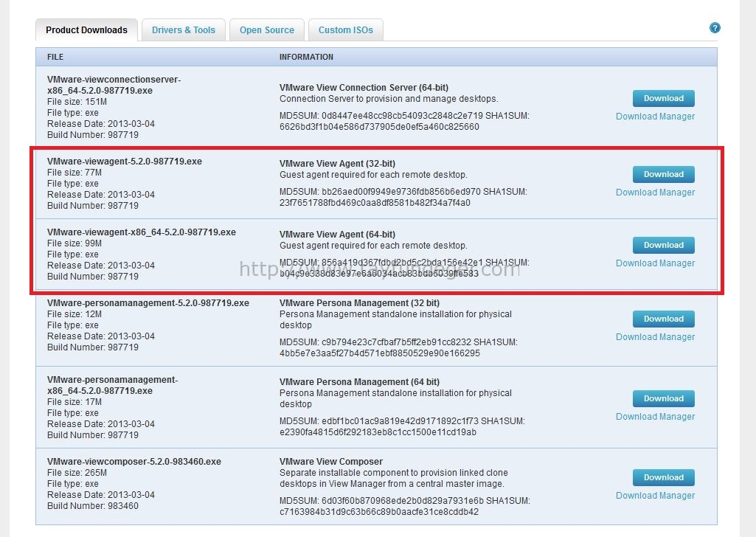Click the SHA1SUM value 23f7651788fbd469
The height and width of the screenshot is (537, 756).
point(375,203)
